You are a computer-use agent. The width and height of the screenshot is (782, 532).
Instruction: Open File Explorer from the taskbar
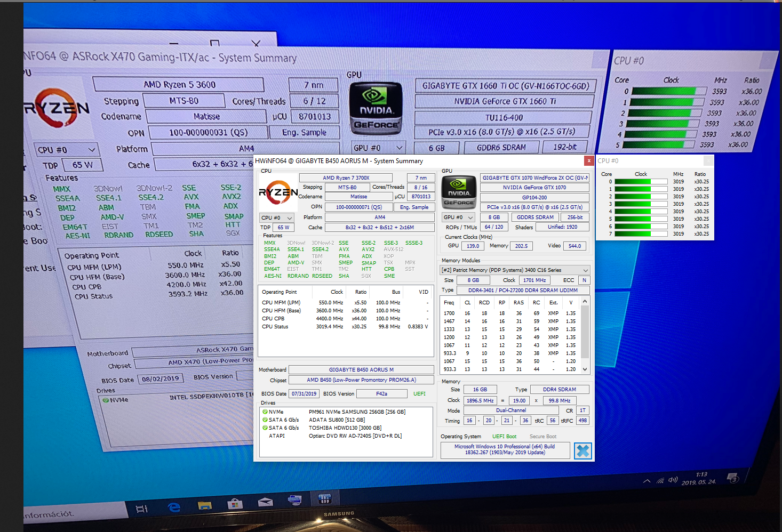[205, 505]
